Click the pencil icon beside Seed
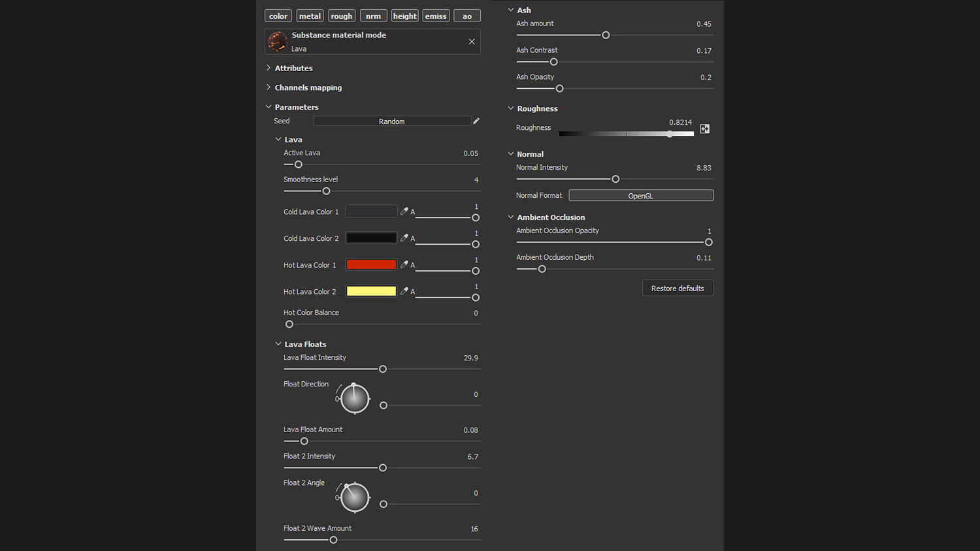Image resolution: width=980 pixels, height=551 pixels. click(476, 121)
